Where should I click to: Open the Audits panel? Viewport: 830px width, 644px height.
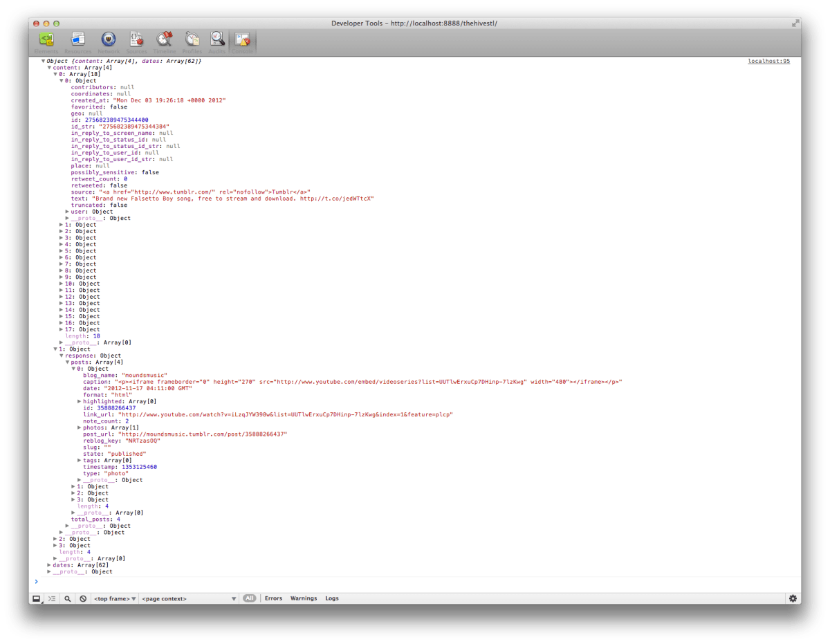pyautogui.click(x=217, y=42)
